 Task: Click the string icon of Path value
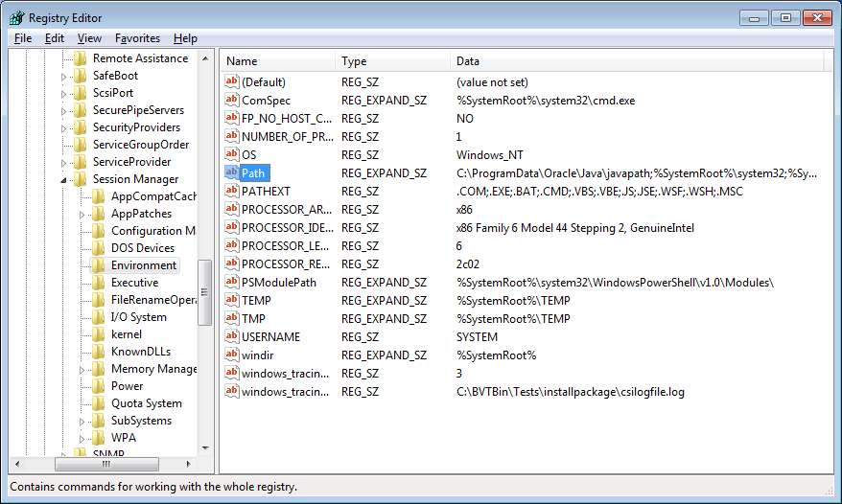(x=231, y=172)
